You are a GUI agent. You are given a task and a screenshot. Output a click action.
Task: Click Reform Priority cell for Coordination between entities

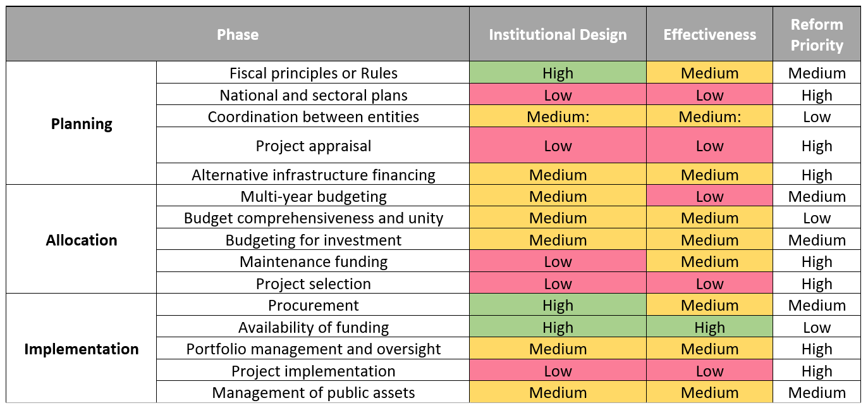point(817,116)
